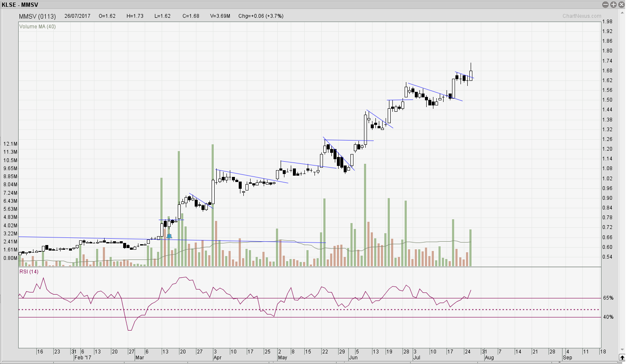
Task: Click the H=1.73 high value
Action: tap(135, 16)
